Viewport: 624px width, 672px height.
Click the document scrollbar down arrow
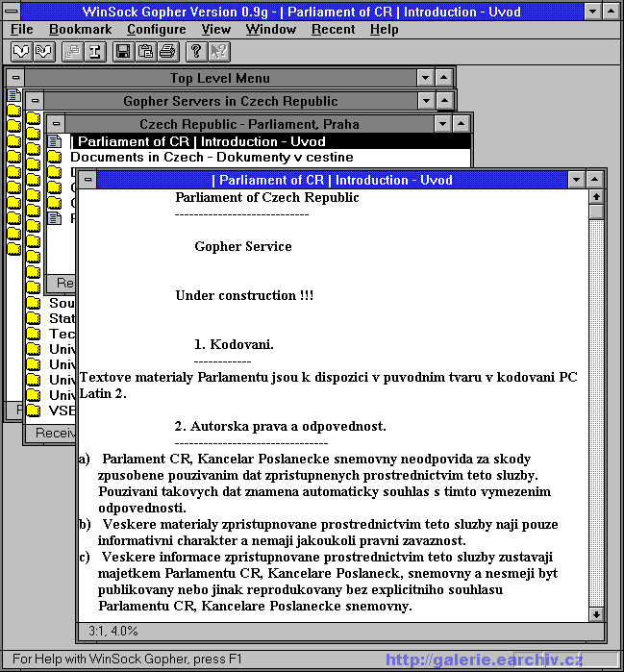596,614
